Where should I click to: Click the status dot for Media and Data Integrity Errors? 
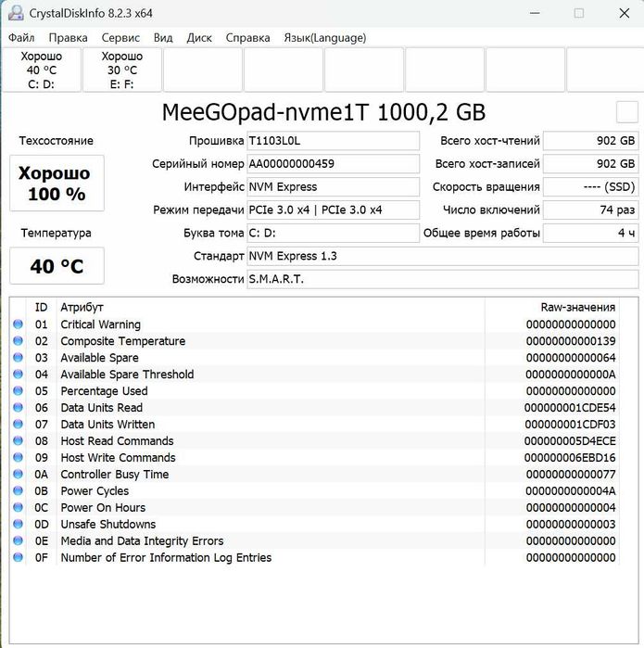[x=18, y=541]
